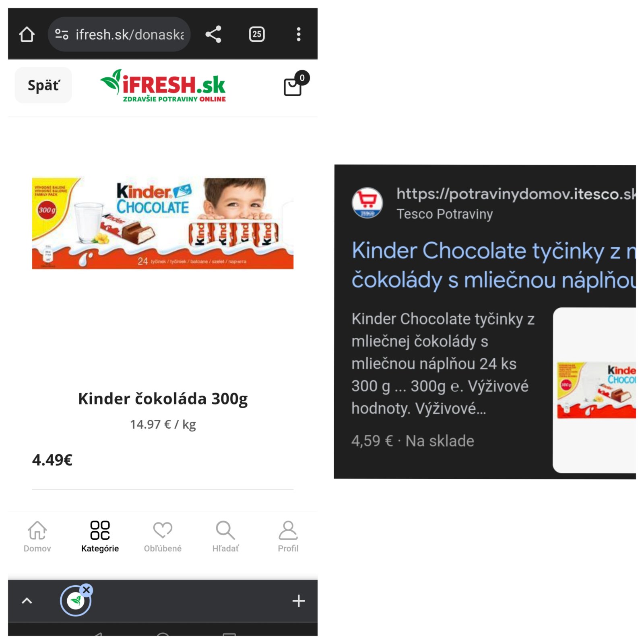This screenshot has width=644, height=644.
Task: Tap the ifresh.sk URL address field
Action: click(119, 34)
